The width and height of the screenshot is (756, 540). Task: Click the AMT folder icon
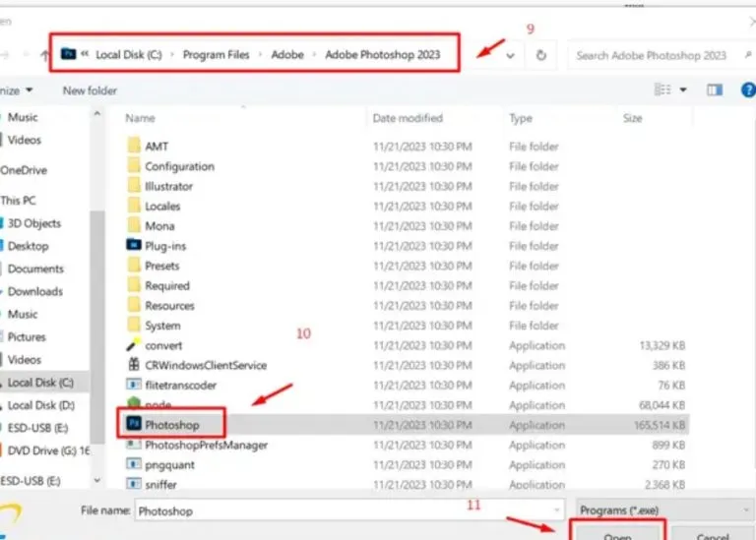coord(134,145)
